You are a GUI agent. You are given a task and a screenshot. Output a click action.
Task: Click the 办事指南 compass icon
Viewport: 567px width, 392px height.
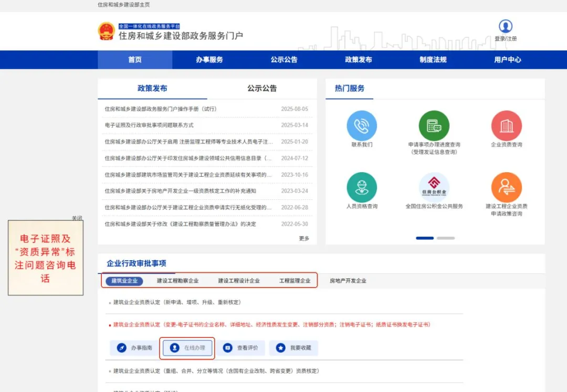121,347
